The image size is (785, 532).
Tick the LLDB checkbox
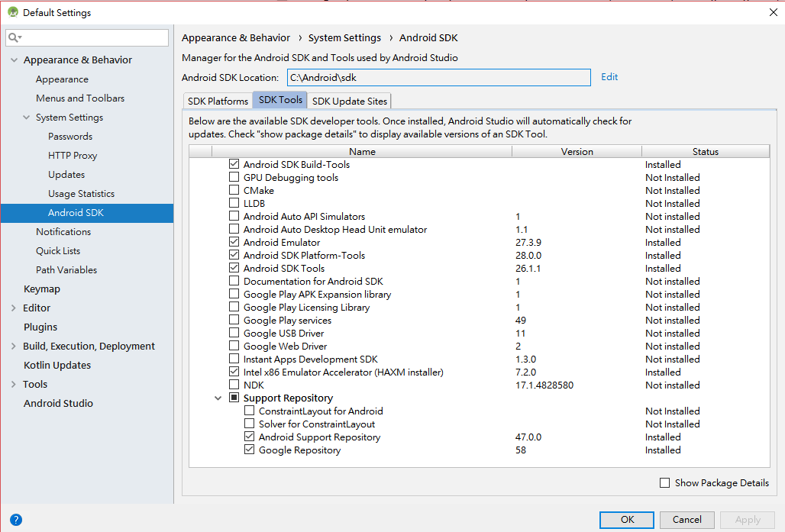pyautogui.click(x=234, y=203)
